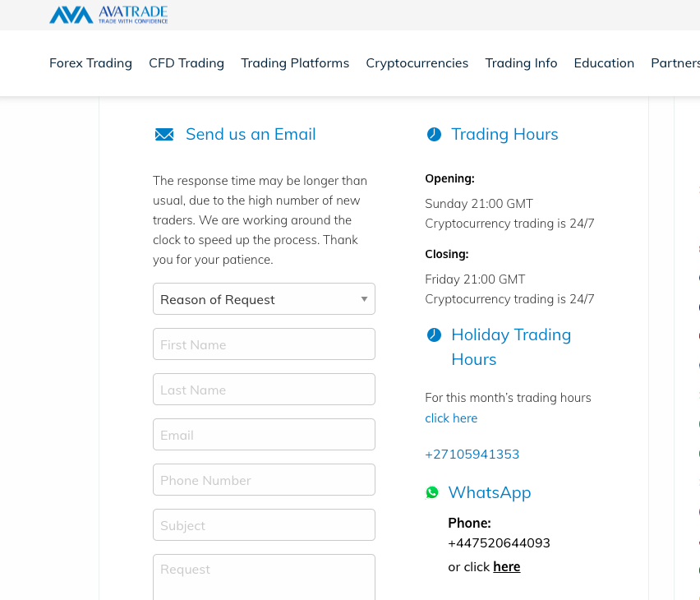The height and width of the screenshot is (600, 700).
Task: Open the CFD Trading menu
Action: [x=187, y=63]
